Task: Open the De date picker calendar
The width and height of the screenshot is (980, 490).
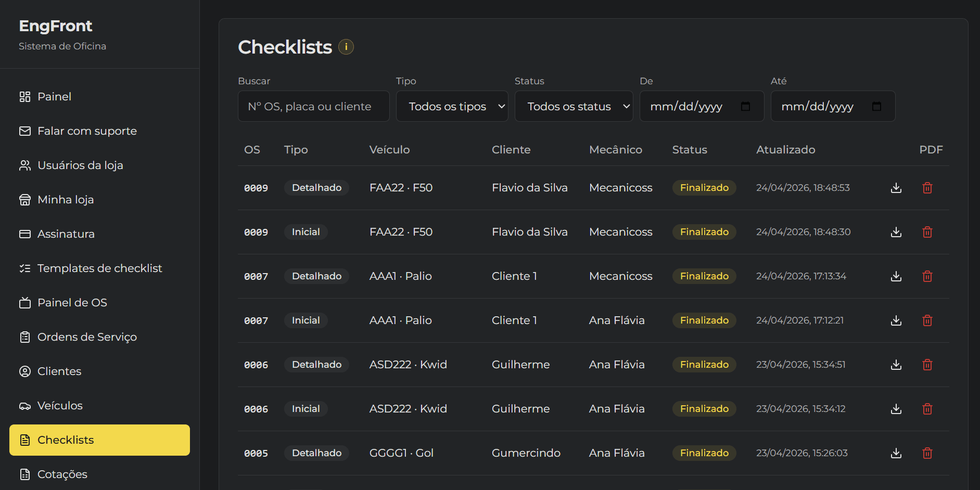Action: pos(745,106)
